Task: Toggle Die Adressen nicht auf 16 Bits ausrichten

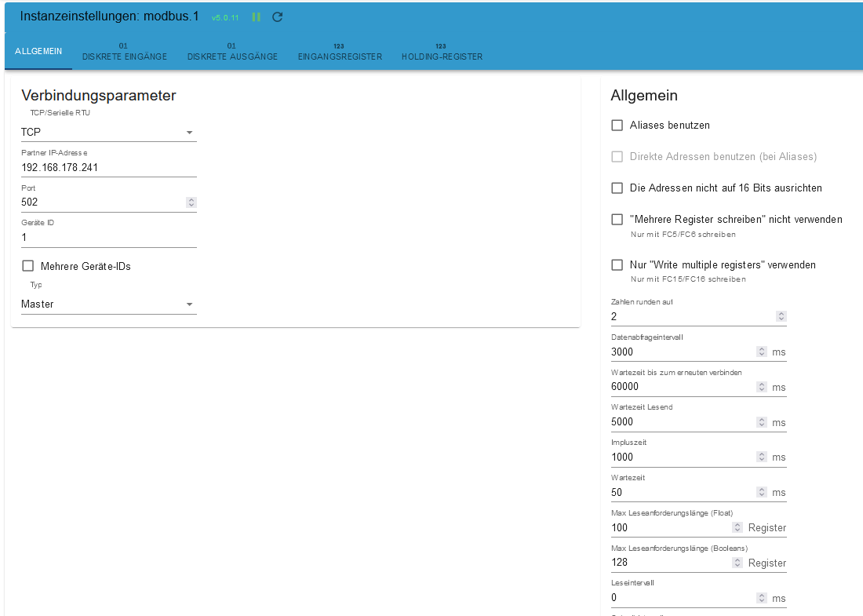Action: 617,188
